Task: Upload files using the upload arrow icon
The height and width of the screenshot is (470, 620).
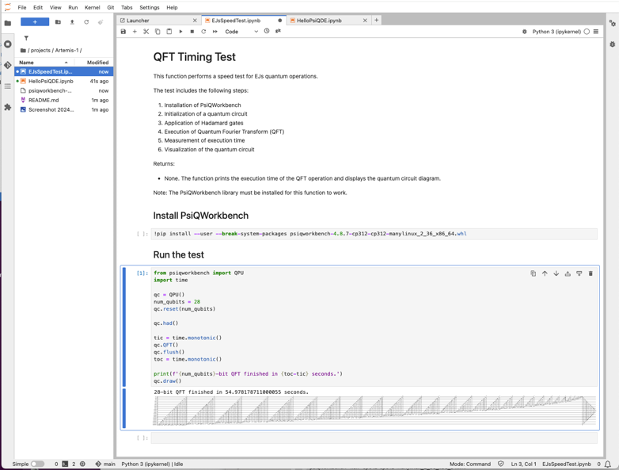Action: [72, 22]
